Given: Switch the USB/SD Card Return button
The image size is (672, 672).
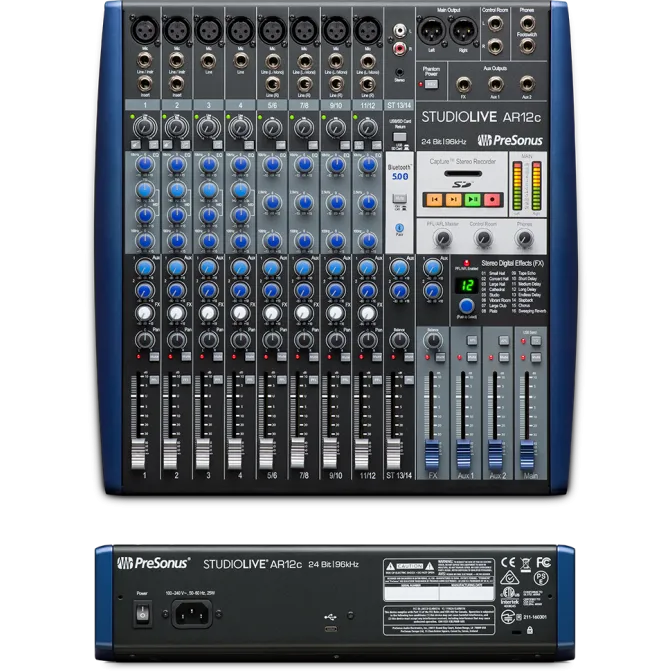Looking at the screenshot, I should tap(399, 137).
